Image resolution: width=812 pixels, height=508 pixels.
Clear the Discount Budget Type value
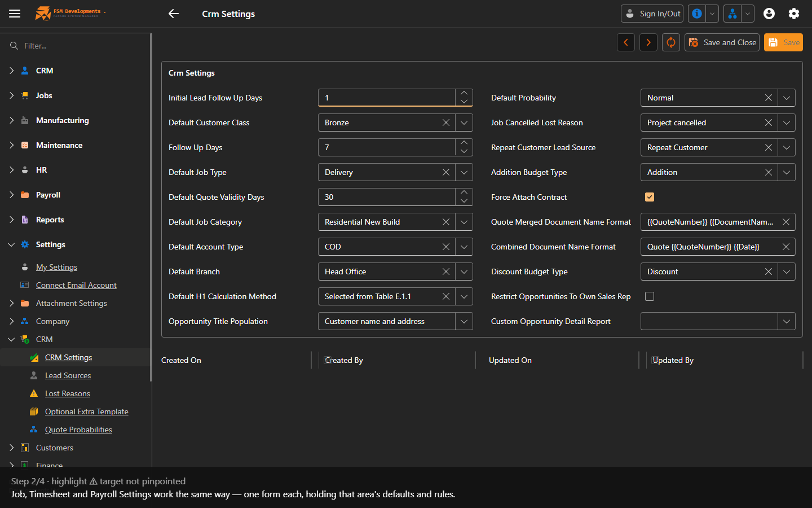[769, 271]
